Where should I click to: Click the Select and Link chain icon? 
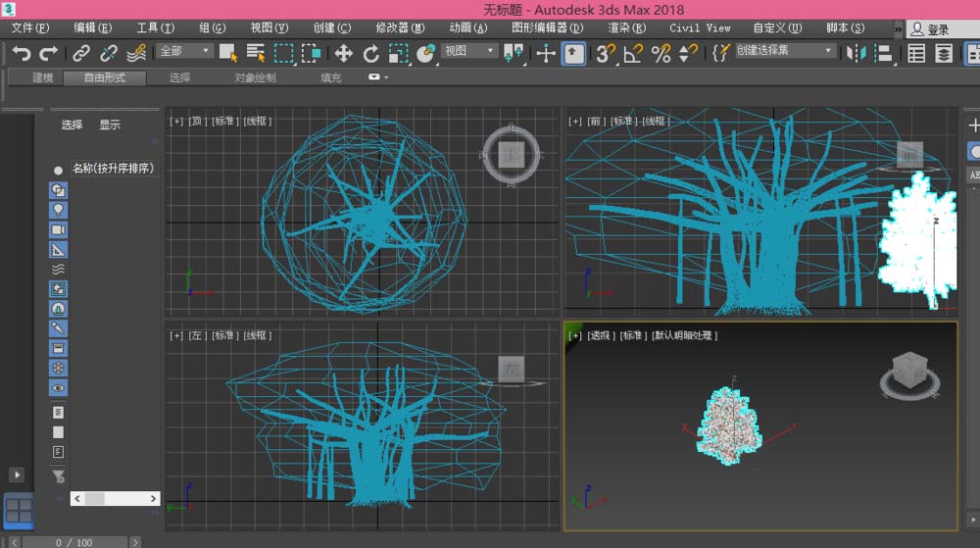pos(81,53)
